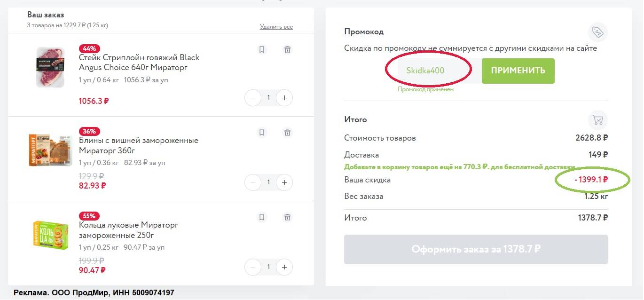Bookmark the onion rings item
The image size is (644, 300).
click(x=262, y=217)
